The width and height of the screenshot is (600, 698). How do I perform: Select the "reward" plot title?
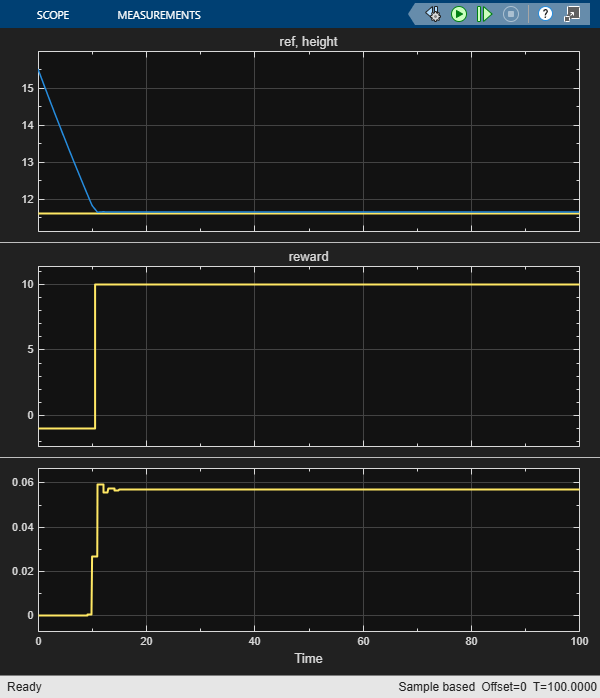(x=308, y=256)
